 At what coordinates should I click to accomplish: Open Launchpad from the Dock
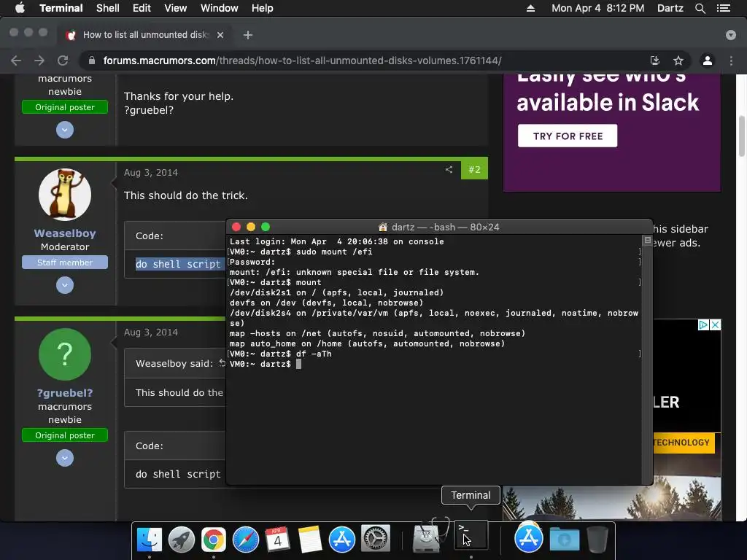182,540
